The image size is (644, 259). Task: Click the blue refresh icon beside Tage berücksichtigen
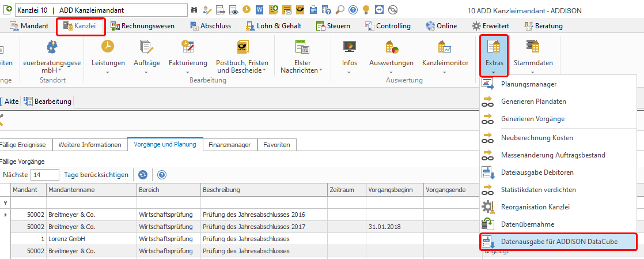coord(142,175)
